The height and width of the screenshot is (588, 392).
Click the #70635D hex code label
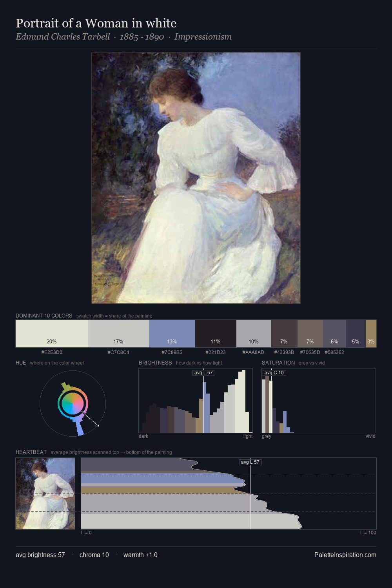[310, 352]
